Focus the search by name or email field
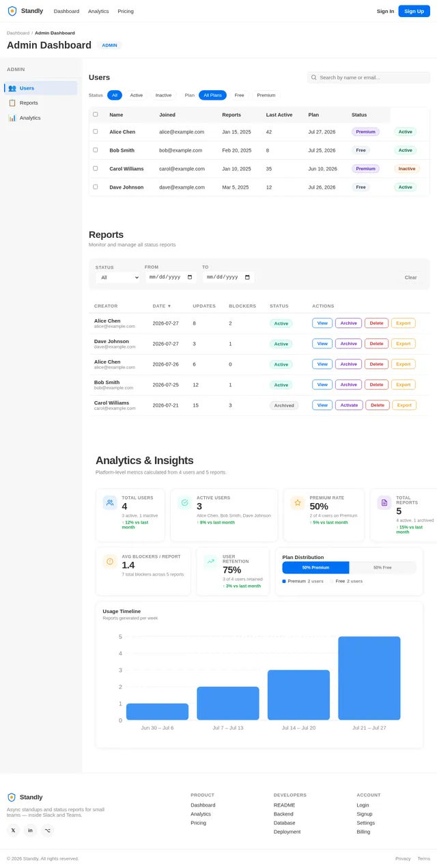 [x=369, y=78]
